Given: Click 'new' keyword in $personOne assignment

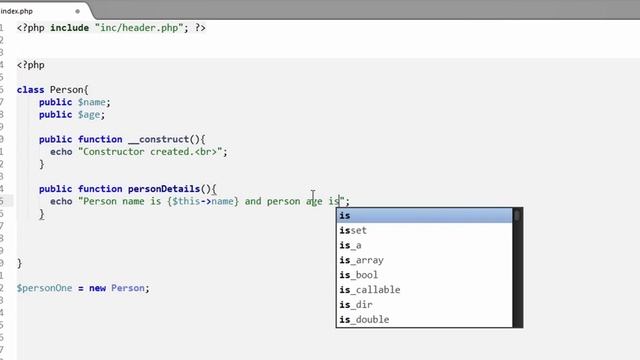Looking at the screenshot, I should coord(97,288).
